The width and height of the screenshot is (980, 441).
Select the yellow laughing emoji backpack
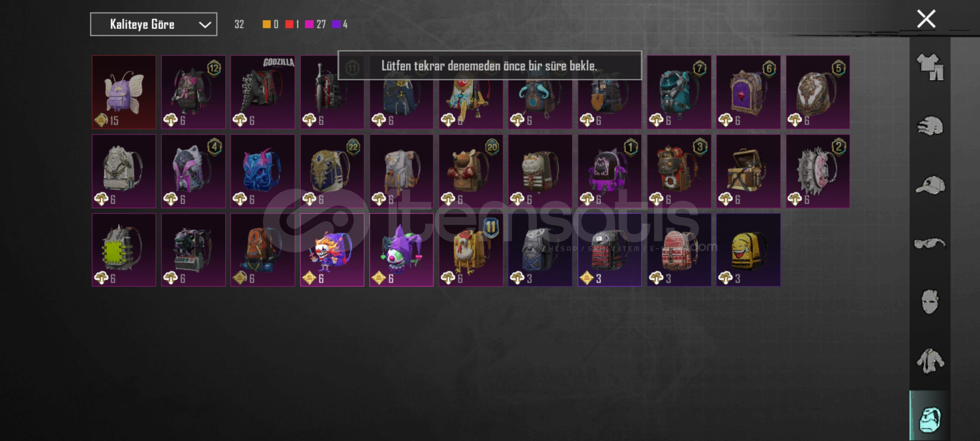click(x=748, y=250)
